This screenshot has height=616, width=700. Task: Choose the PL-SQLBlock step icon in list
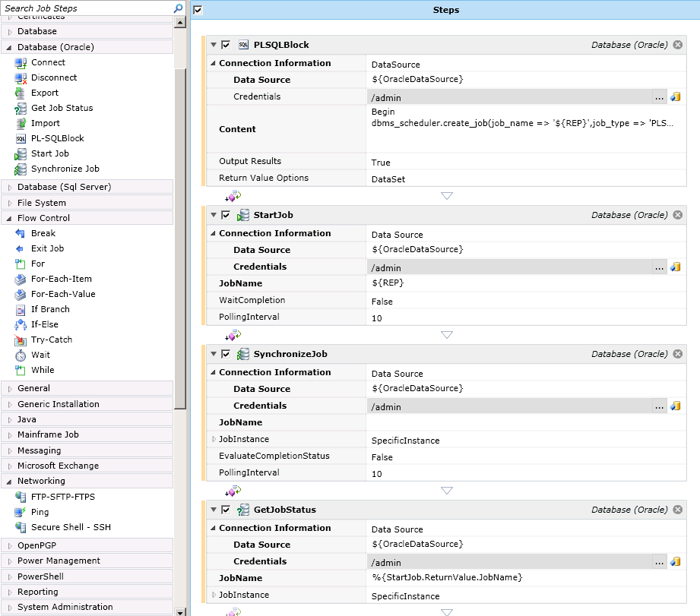pos(21,138)
